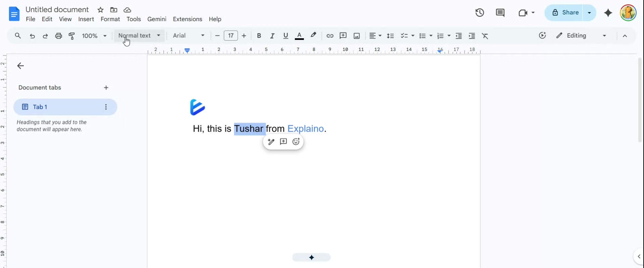Insert an image from the toolbar
The image size is (644, 268).
pos(357,36)
